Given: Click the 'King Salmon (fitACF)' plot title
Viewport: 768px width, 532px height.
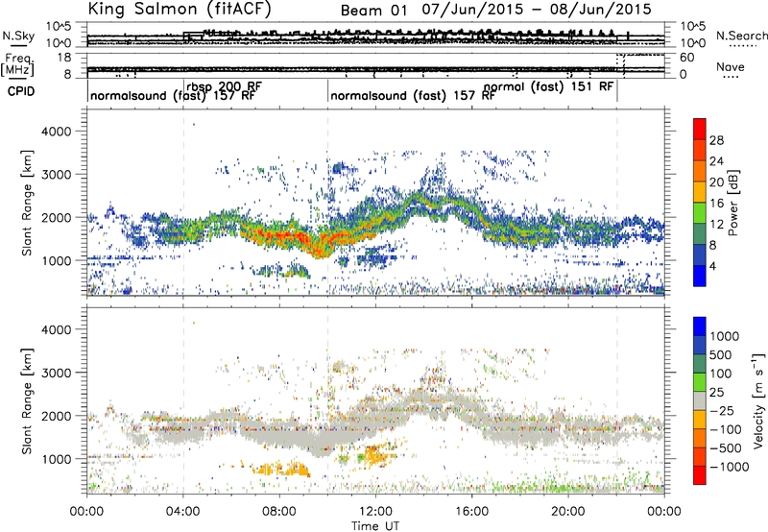Looking at the screenshot, I should (x=179, y=9).
